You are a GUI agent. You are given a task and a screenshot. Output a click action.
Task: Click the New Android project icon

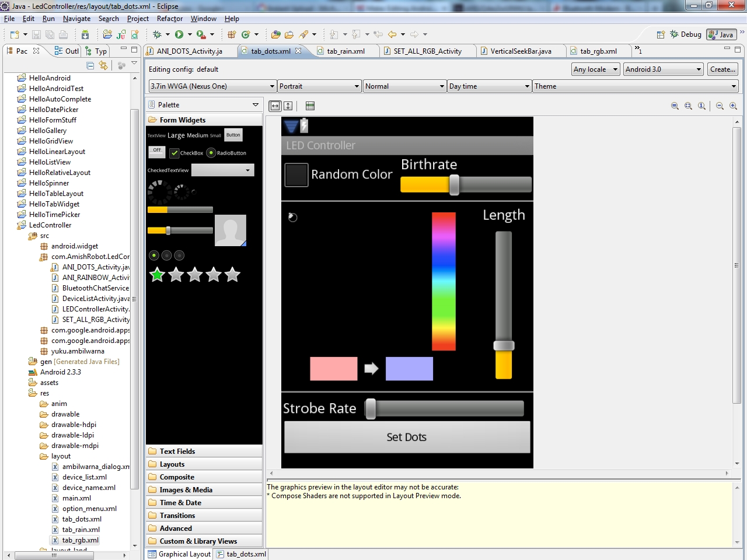[x=107, y=34]
